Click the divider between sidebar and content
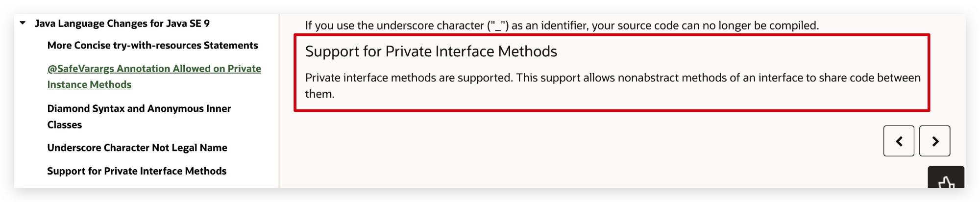 (279, 101)
